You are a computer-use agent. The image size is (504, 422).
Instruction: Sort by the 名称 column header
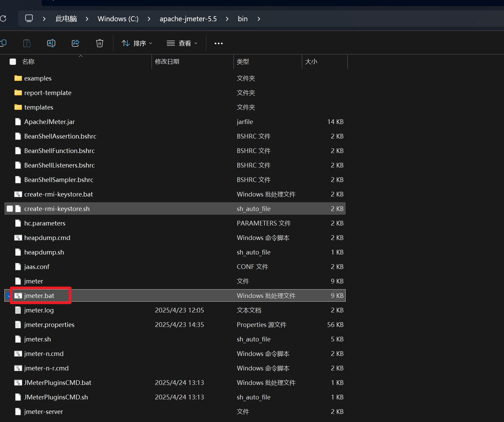pyautogui.click(x=28, y=62)
